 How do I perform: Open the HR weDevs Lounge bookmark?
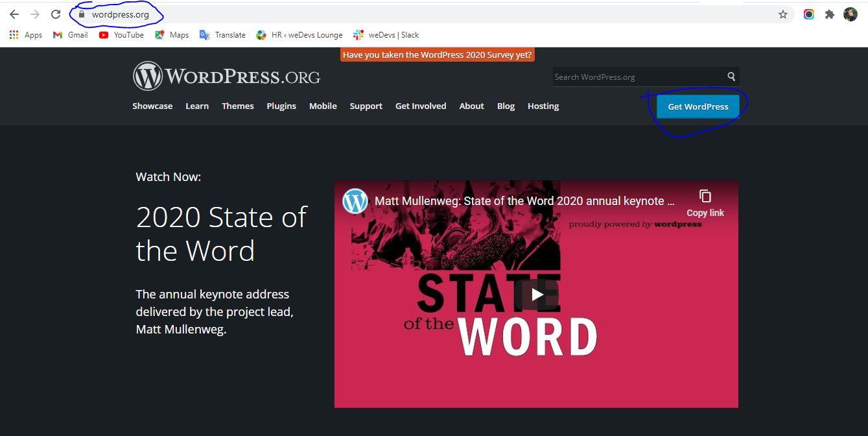299,35
